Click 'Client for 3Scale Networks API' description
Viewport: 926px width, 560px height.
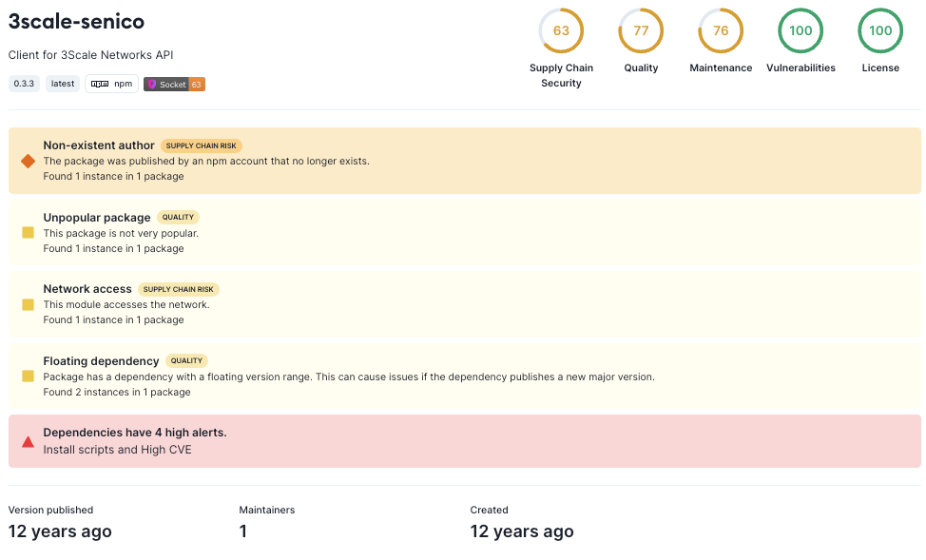(91, 55)
